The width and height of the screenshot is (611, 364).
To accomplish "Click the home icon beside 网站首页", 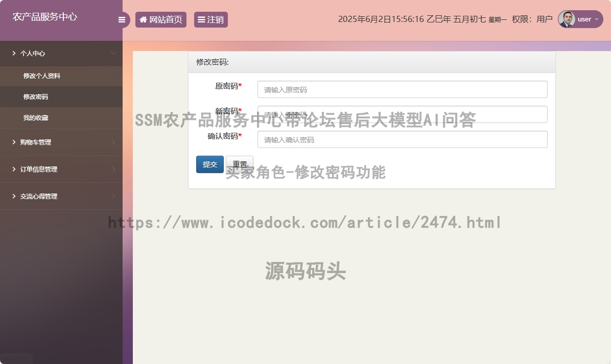I will (x=144, y=19).
